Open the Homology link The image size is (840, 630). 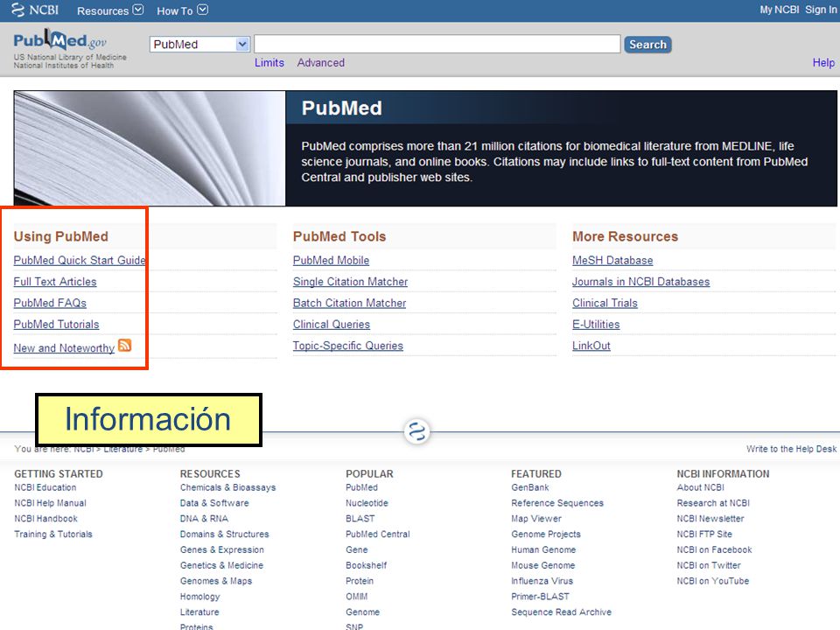199,596
